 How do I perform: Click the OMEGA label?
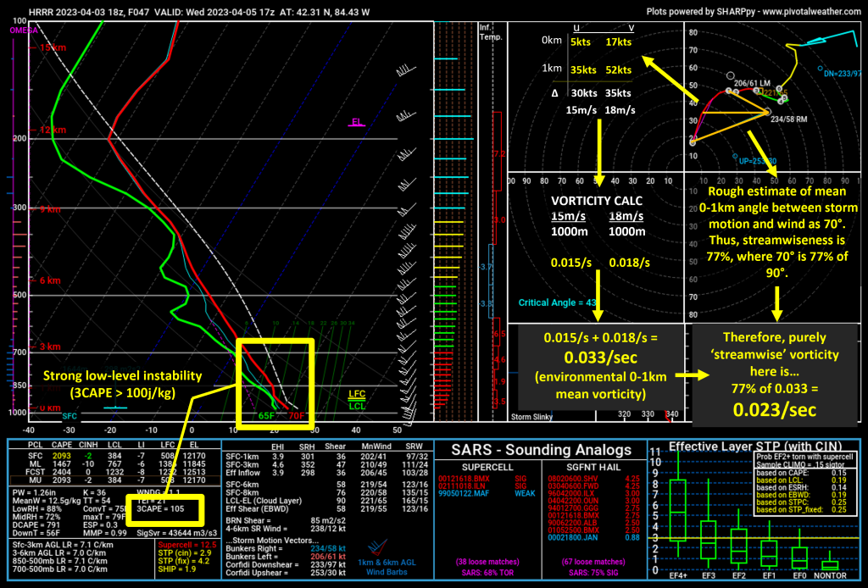click(x=23, y=31)
